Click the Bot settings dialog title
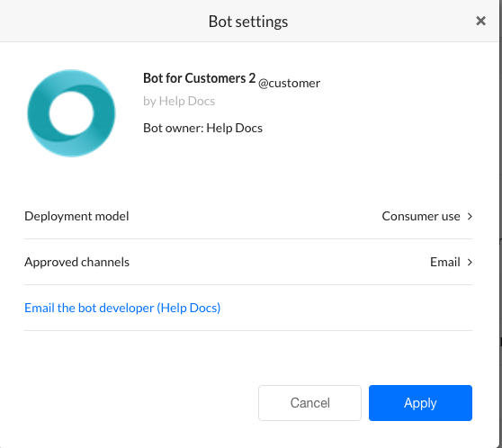Image resolution: width=502 pixels, height=448 pixels. 248,22
